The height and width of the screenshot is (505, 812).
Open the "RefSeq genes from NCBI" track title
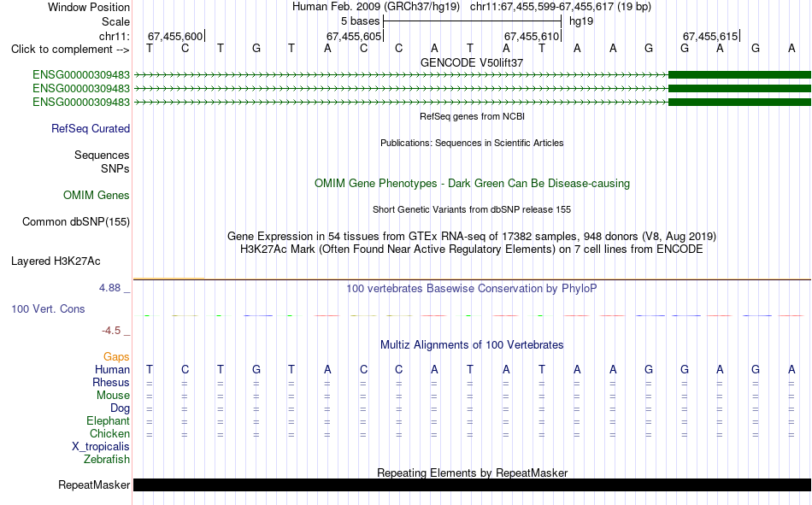coord(472,116)
